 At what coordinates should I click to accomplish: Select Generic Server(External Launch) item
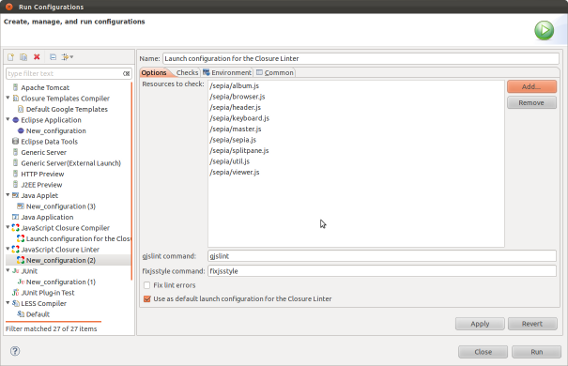(x=71, y=163)
